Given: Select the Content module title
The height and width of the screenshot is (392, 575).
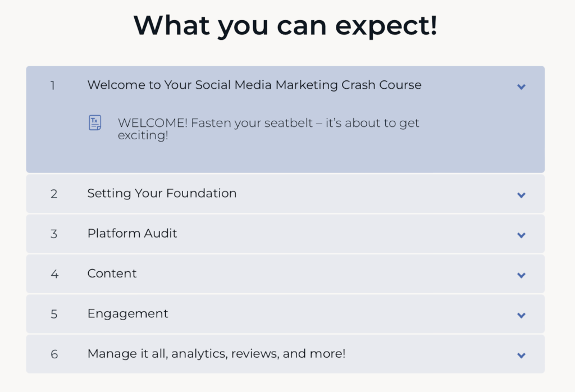Looking at the screenshot, I should (x=112, y=274).
